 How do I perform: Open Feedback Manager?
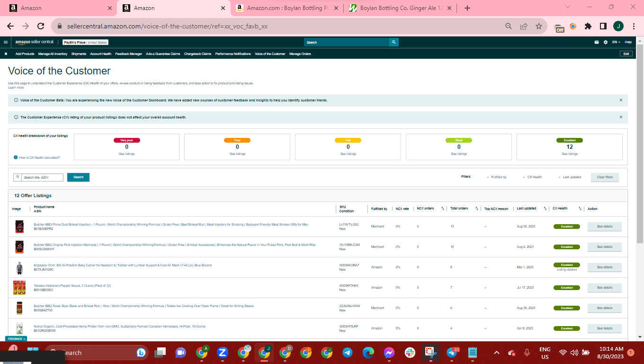tap(128, 54)
